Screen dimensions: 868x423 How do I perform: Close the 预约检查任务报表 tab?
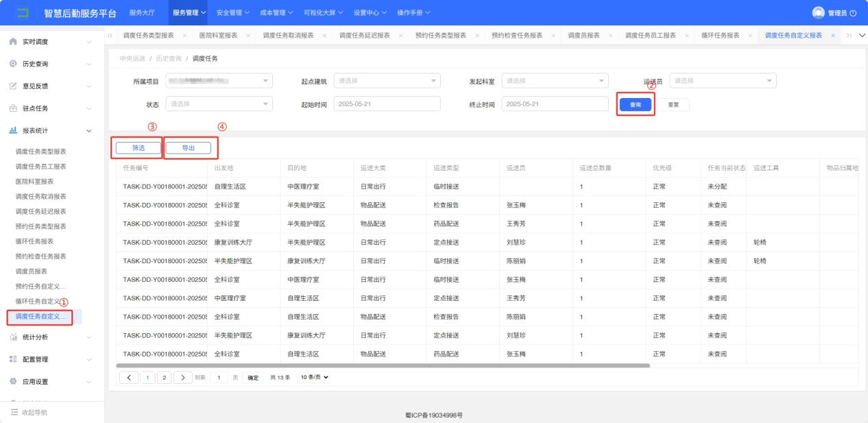[553, 35]
